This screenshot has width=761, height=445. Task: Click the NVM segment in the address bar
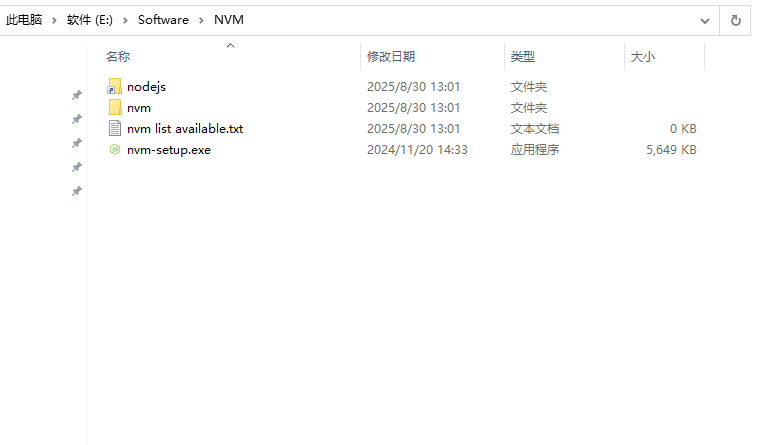coord(228,20)
